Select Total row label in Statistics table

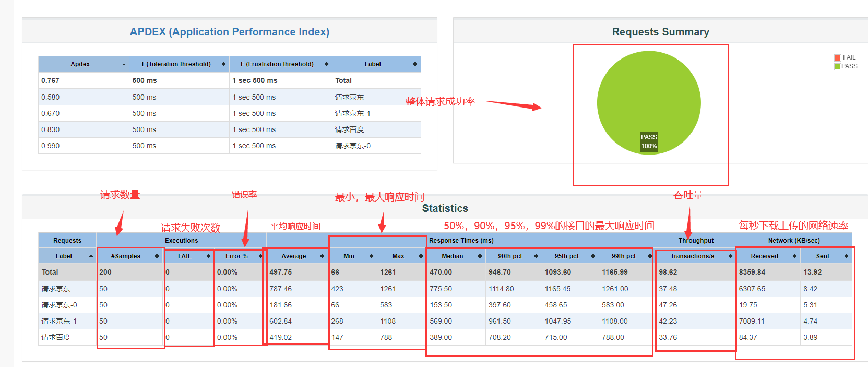tap(50, 272)
